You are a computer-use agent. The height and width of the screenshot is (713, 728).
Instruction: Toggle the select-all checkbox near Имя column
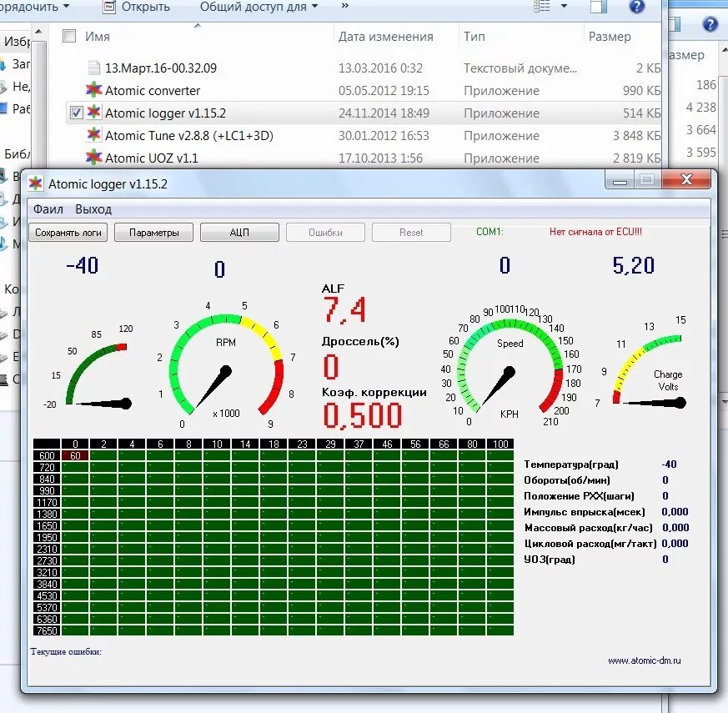pos(69,36)
